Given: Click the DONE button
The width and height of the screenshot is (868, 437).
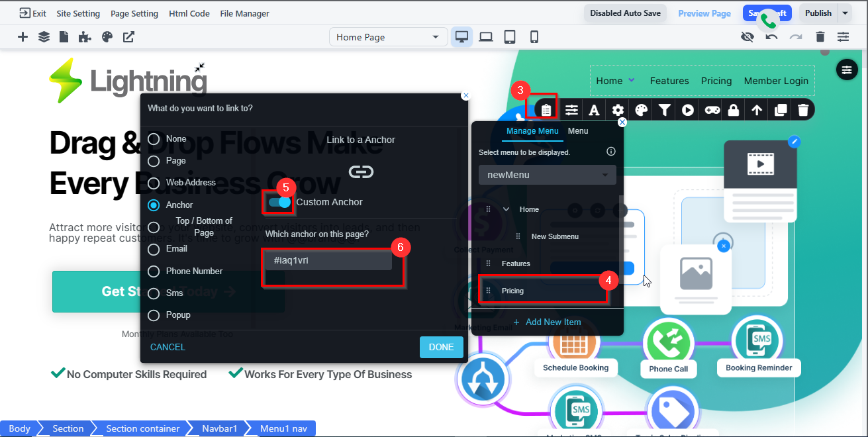Looking at the screenshot, I should (x=441, y=347).
